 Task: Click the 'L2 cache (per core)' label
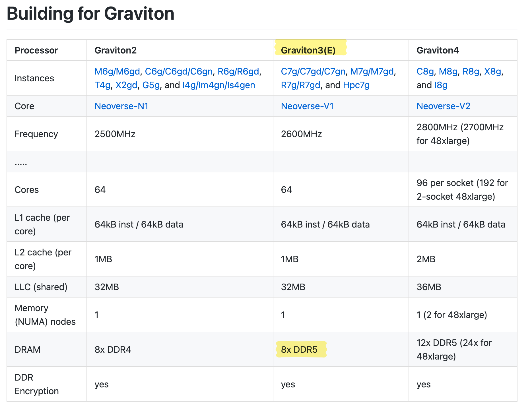[x=43, y=259]
